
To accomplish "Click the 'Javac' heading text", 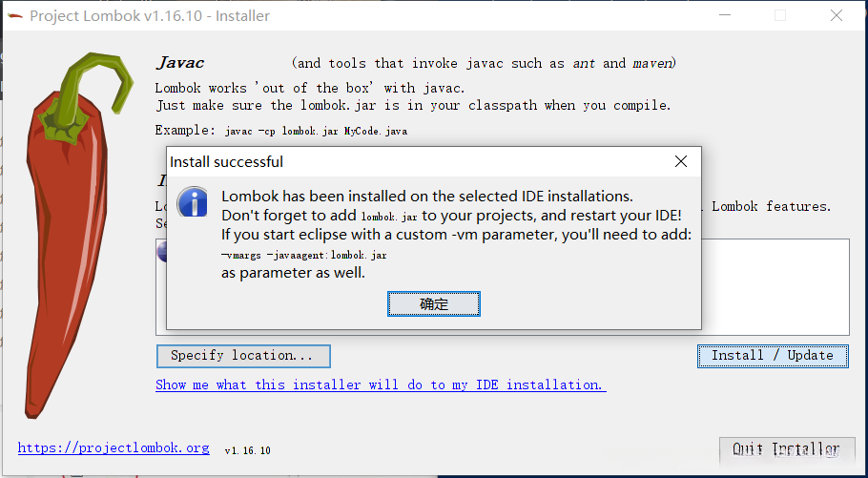I will pos(180,63).
